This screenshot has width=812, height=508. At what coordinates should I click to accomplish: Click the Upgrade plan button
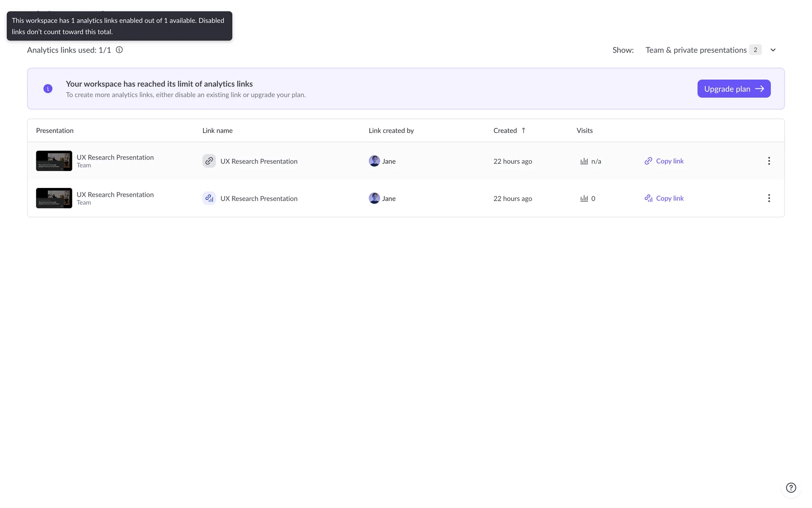click(x=734, y=88)
